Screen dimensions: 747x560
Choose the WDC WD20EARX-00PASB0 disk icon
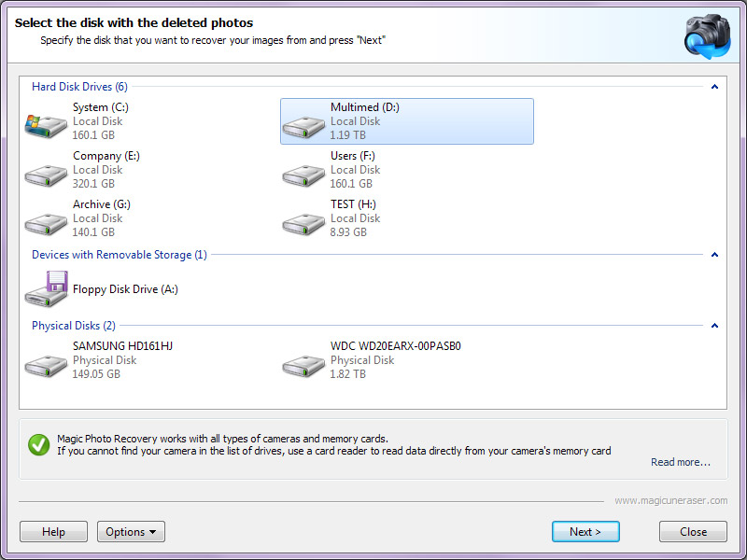point(303,364)
